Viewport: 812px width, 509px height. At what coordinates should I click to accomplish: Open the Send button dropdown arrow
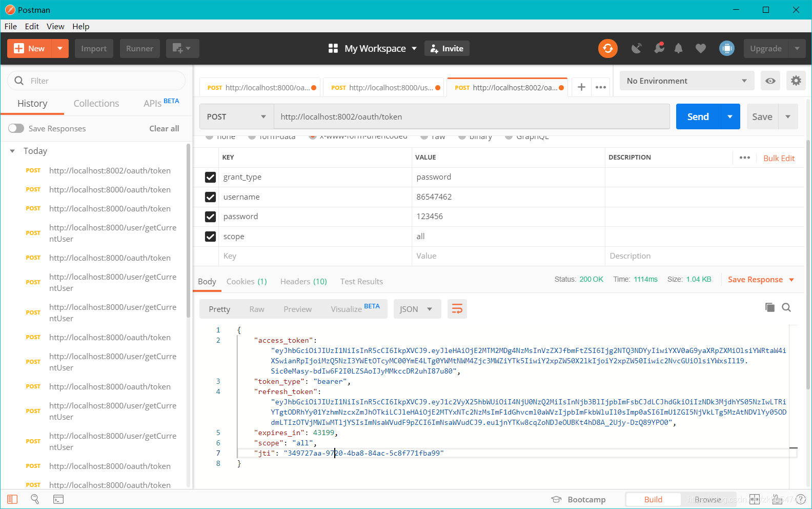coord(730,116)
